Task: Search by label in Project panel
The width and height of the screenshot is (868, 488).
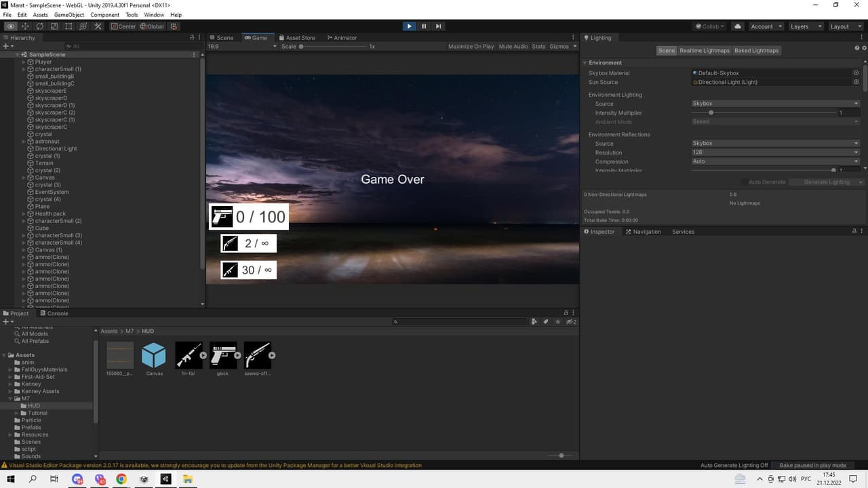Action: [x=546, y=322]
